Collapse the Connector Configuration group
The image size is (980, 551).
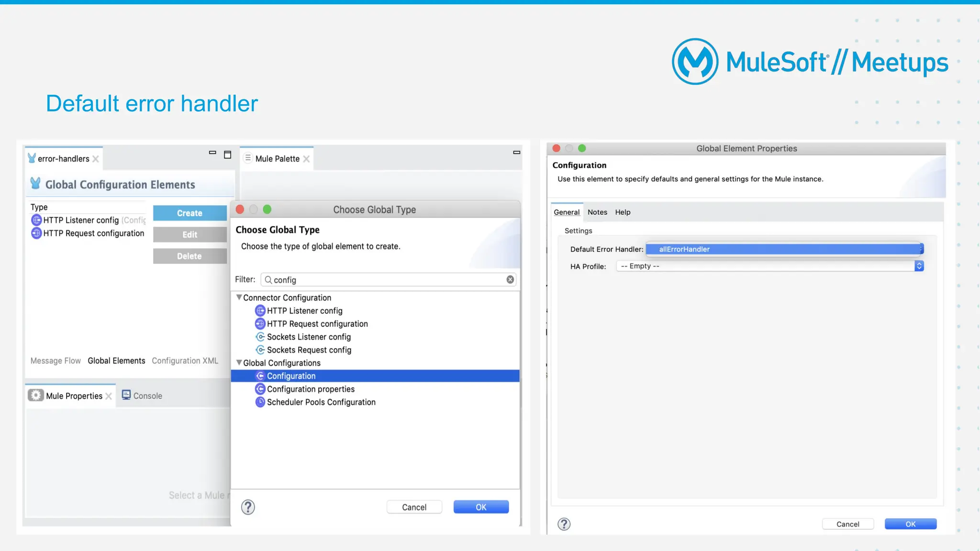tap(239, 298)
